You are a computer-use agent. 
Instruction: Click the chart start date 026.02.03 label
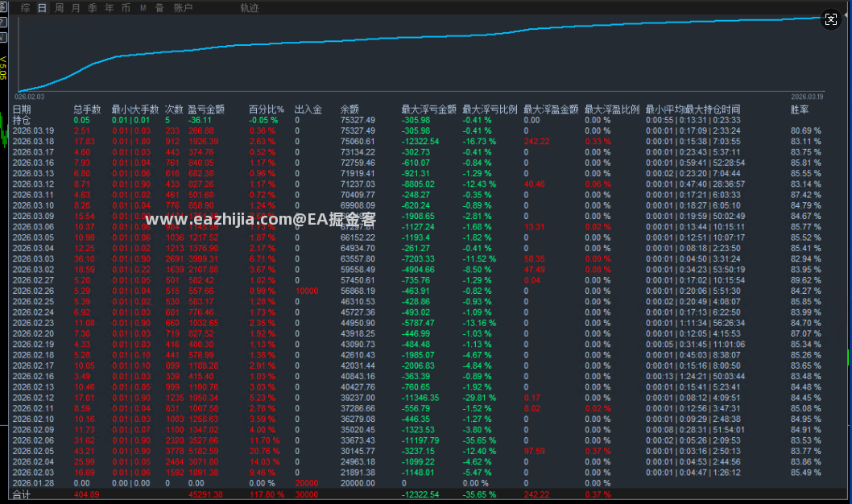tap(29, 97)
